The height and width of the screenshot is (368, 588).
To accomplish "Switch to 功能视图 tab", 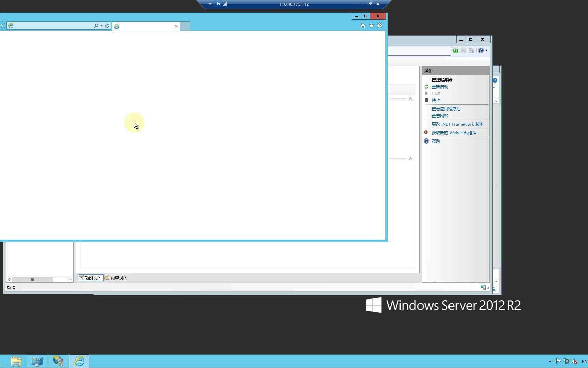I will pyautogui.click(x=91, y=278).
